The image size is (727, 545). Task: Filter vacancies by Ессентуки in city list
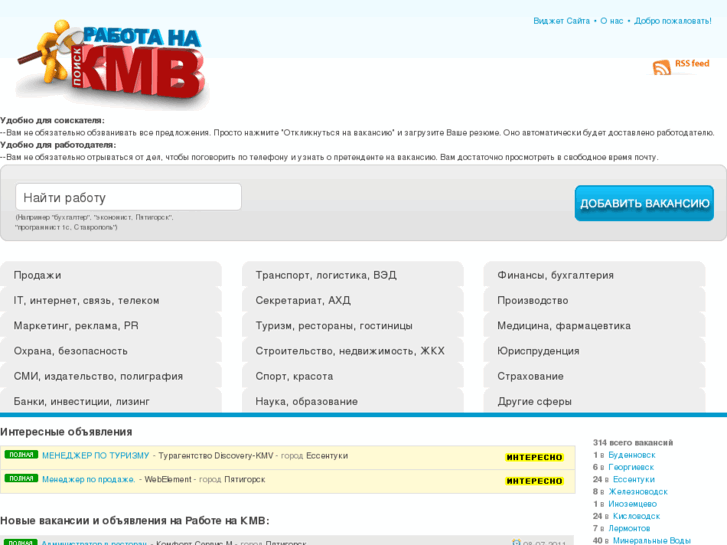(x=634, y=479)
